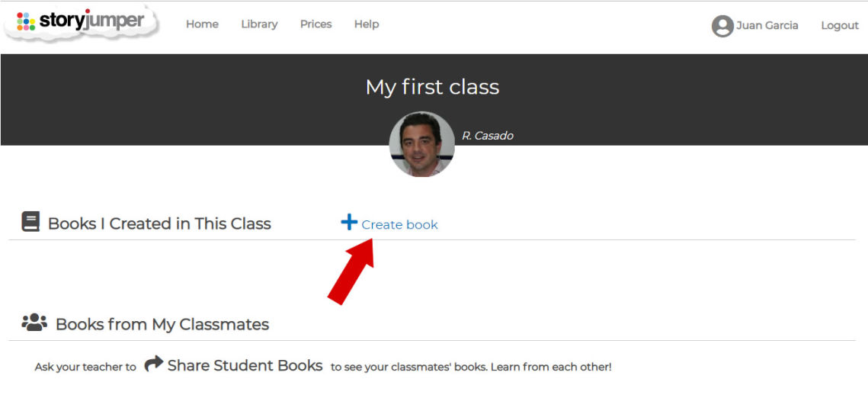Log out using the Logout link
The width and height of the screenshot is (868, 408).
pos(840,26)
